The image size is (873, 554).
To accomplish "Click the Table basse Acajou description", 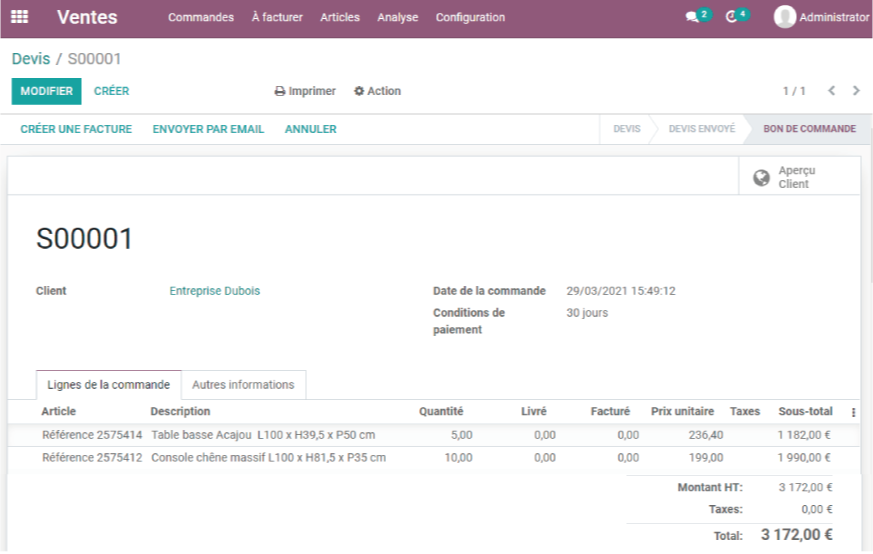I will click(x=263, y=435).
